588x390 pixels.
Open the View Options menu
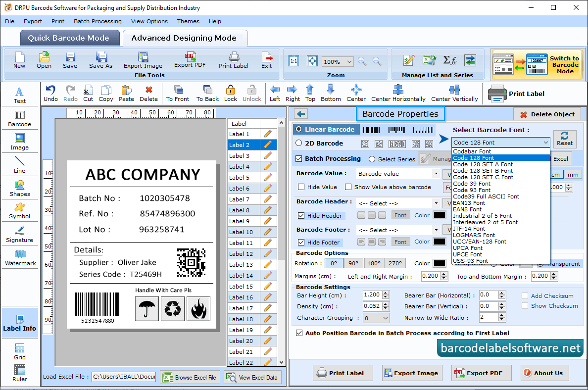pos(149,21)
